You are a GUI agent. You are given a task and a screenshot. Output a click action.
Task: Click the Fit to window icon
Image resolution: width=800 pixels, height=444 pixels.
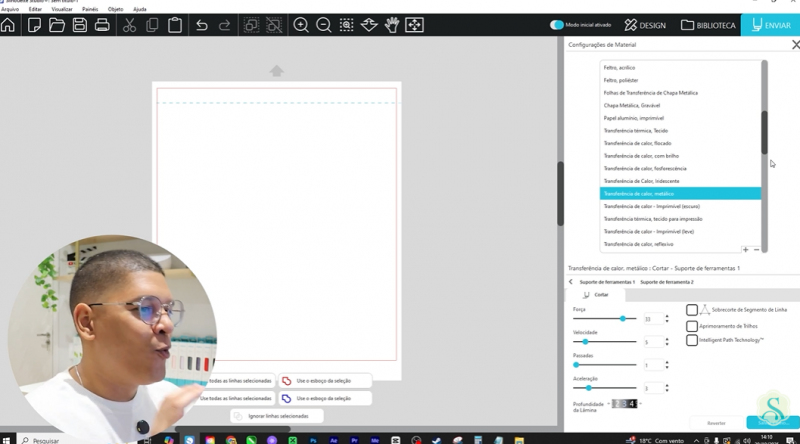pos(414,25)
